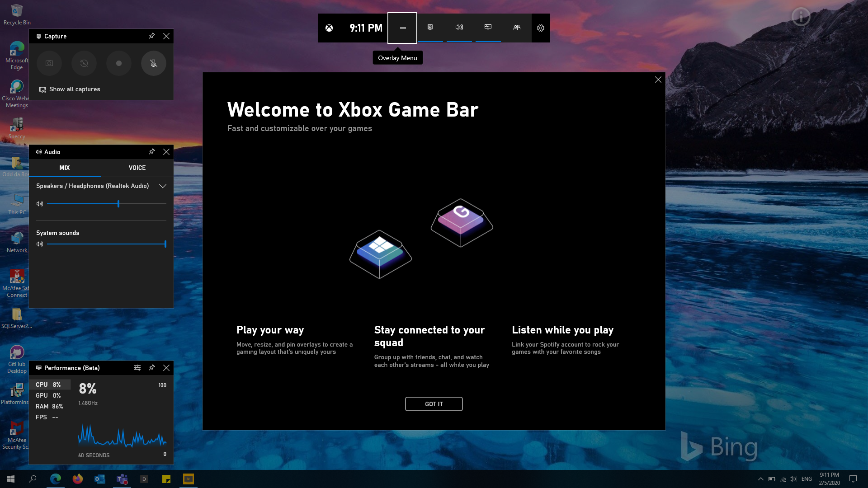Open the Windows Start menu
The image size is (868, 488).
coord(11,479)
